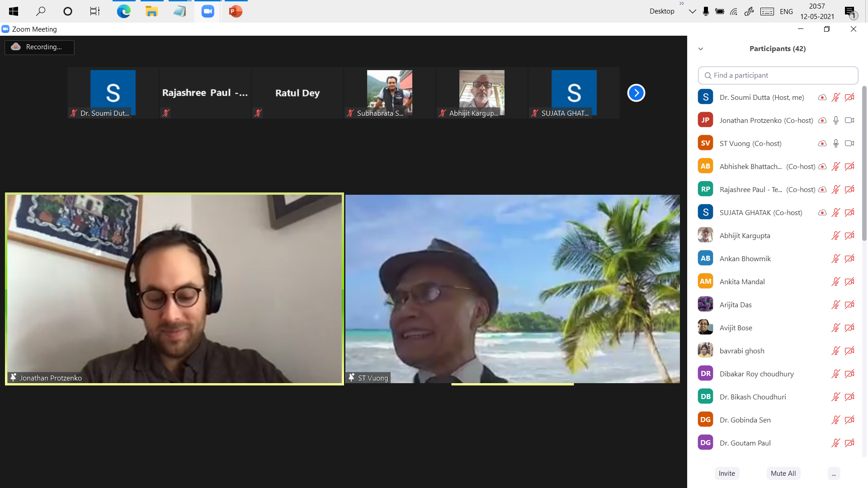This screenshot has width=868, height=488.
Task: Click ST Vuong's recording indicator icon
Action: click(x=822, y=143)
